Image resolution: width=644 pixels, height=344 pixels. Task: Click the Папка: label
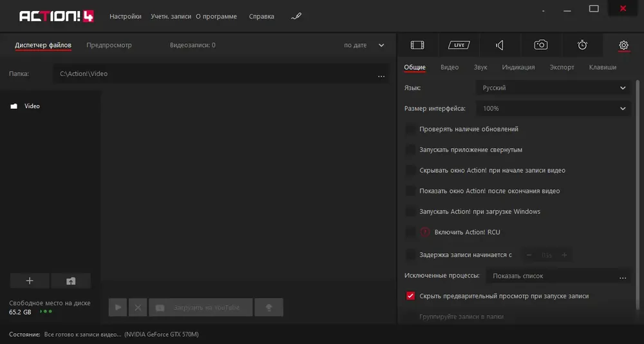[x=19, y=74]
